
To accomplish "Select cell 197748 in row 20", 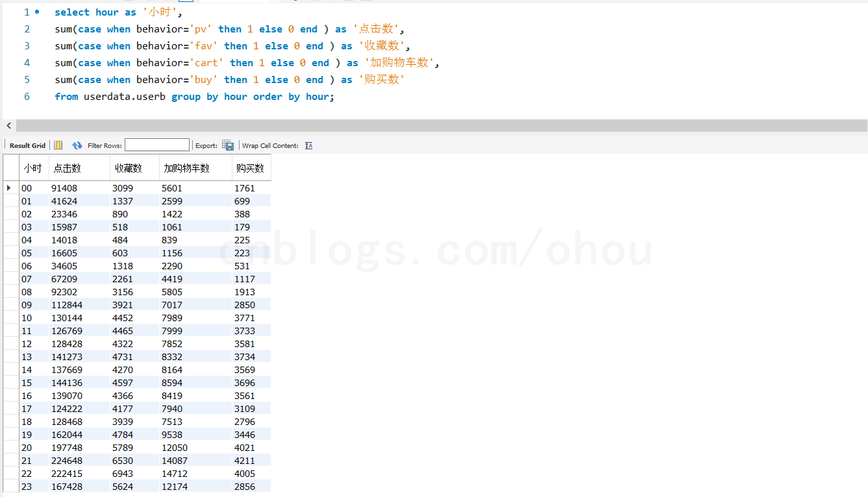I will [80, 448].
